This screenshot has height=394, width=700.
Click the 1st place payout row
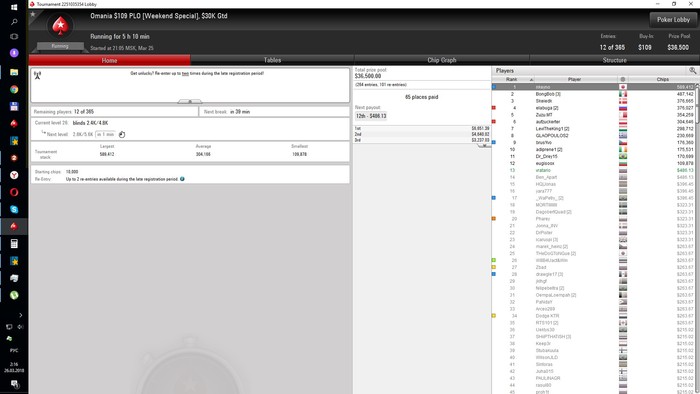click(x=422, y=129)
